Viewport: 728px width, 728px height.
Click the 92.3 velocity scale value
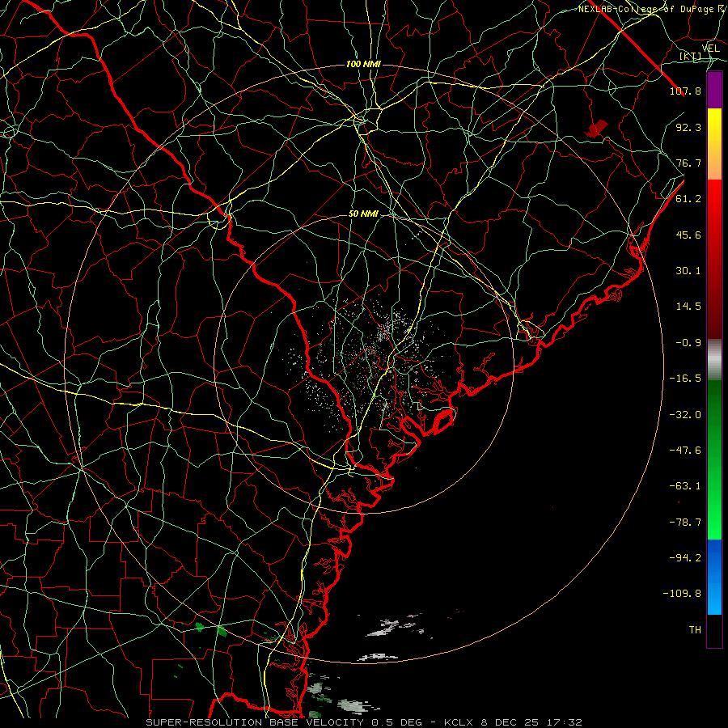pos(688,127)
